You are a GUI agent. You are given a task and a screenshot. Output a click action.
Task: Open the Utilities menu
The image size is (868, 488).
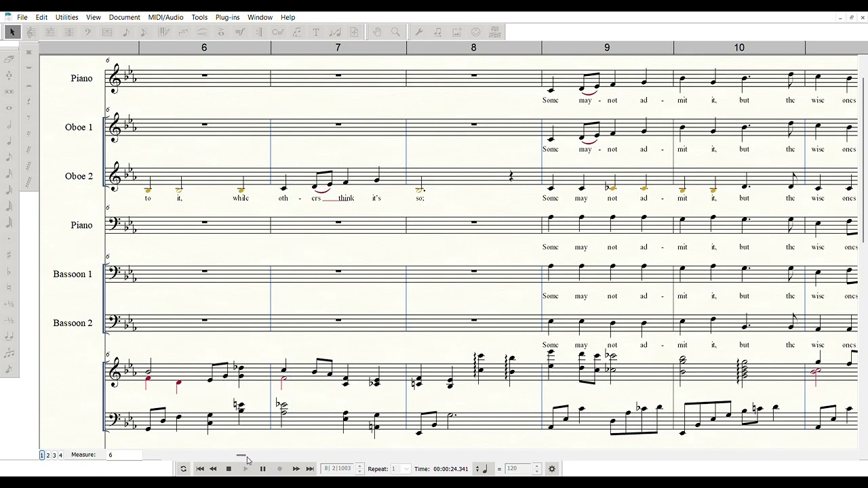point(66,17)
